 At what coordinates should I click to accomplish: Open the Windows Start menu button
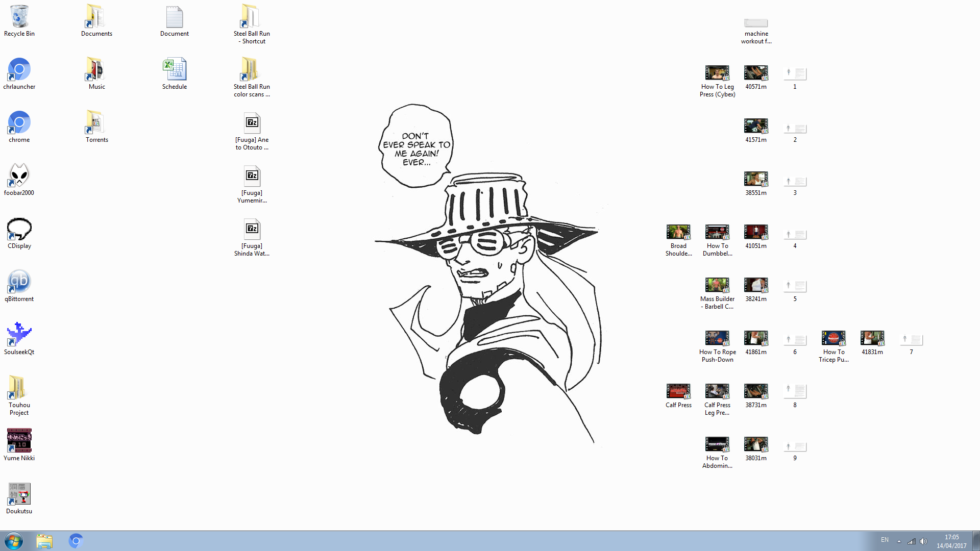(14, 541)
